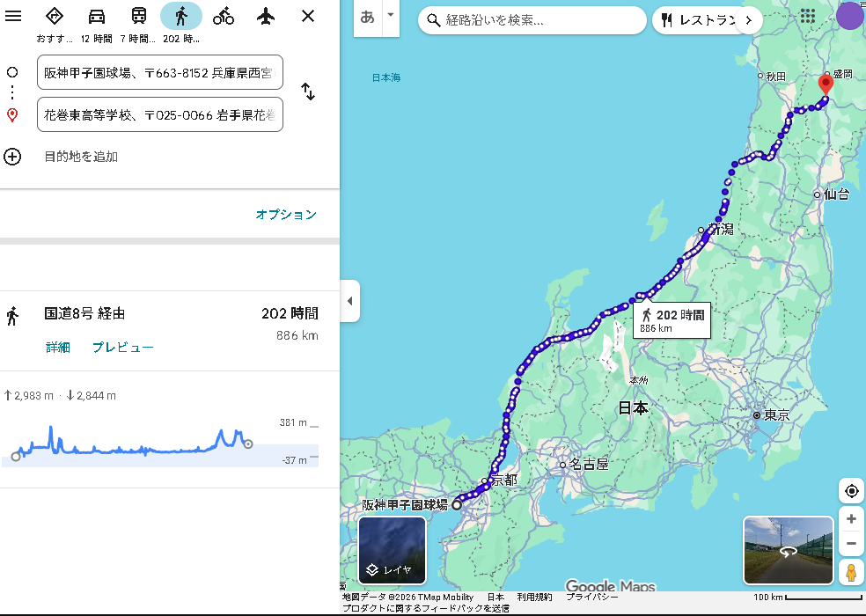Open Google apps grid
866x616 pixels.
807,17
